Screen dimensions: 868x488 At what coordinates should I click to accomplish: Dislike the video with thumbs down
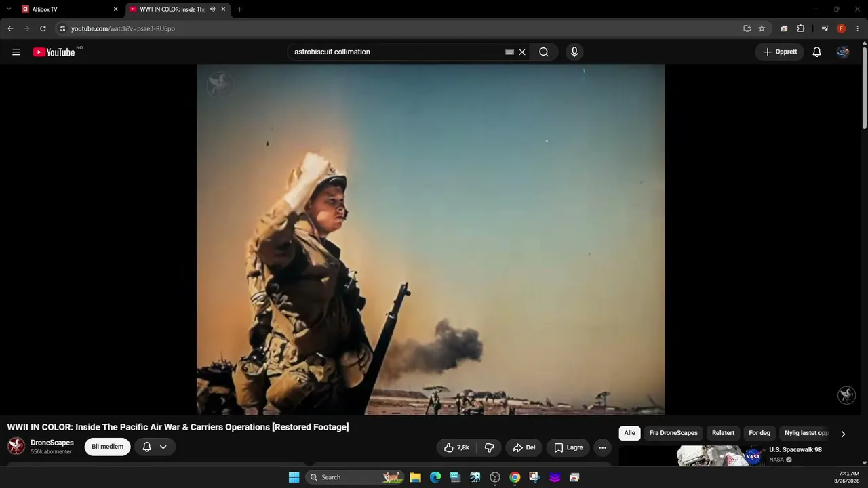pyautogui.click(x=489, y=447)
